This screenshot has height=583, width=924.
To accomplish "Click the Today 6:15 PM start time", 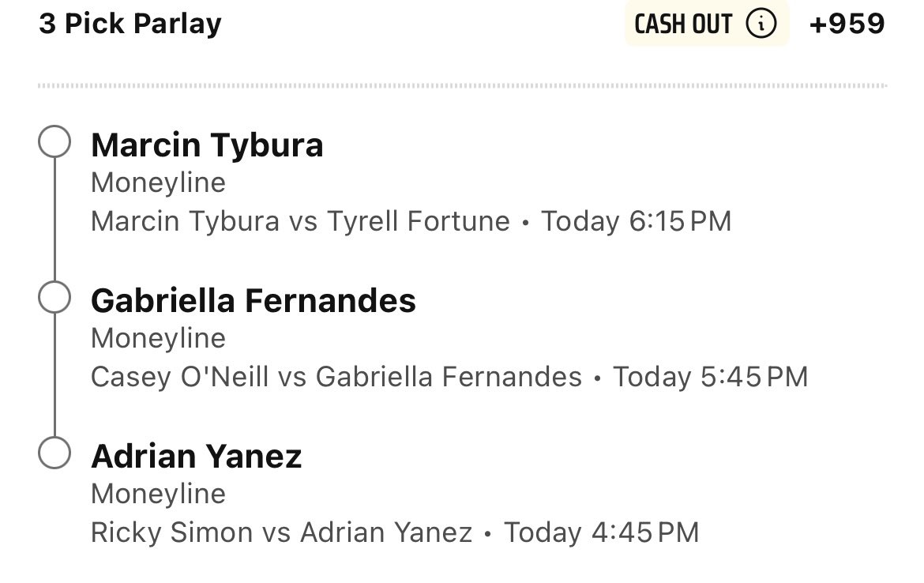I will (x=636, y=221).
